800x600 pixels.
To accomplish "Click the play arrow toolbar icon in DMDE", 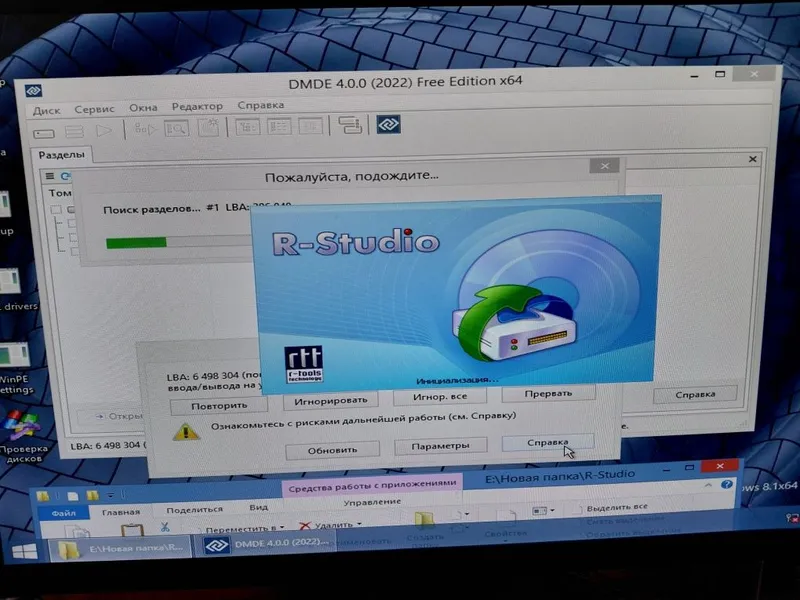I will [104, 131].
